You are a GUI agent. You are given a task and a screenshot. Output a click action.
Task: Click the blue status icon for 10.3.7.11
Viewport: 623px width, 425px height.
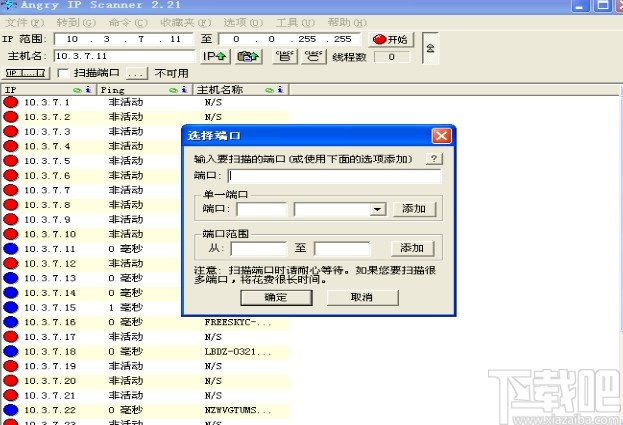coord(11,249)
